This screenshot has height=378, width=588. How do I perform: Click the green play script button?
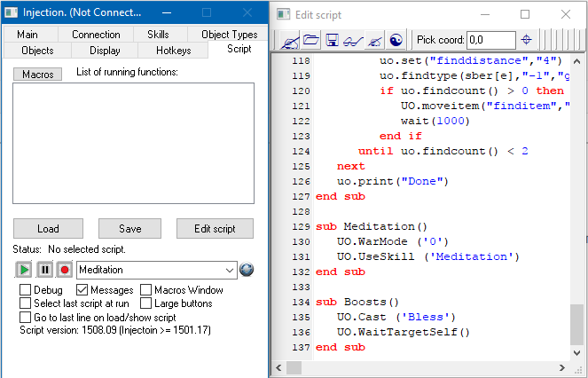point(24,270)
